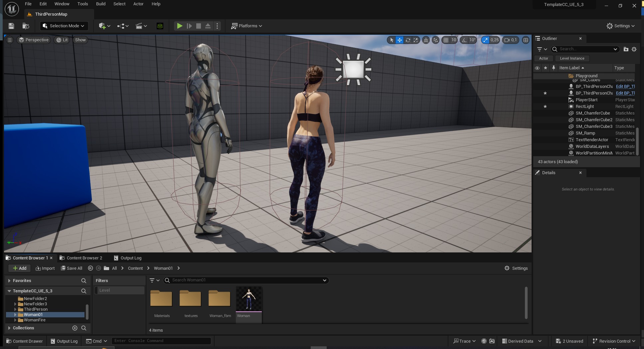Screen dimensions: 644x349
Task: Open the Cinematics clapperboard menu
Action: click(x=141, y=26)
